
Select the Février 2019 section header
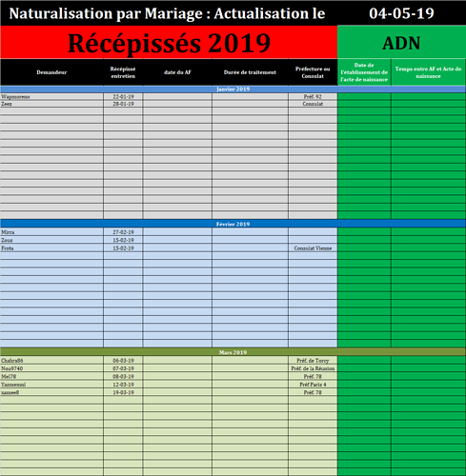[x=233, y=224]
